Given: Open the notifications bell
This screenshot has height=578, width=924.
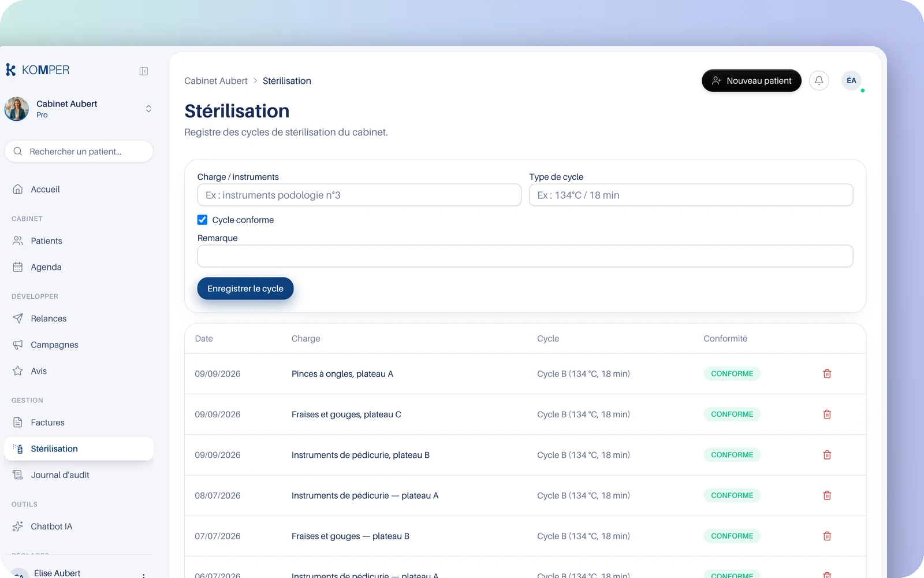Looking at the screenshot, I should click(x=819, y=81).
